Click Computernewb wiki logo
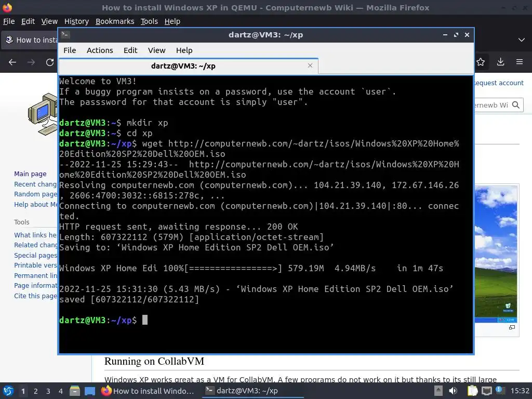Viewport: 532px width, 399px height. coord(43,114)
